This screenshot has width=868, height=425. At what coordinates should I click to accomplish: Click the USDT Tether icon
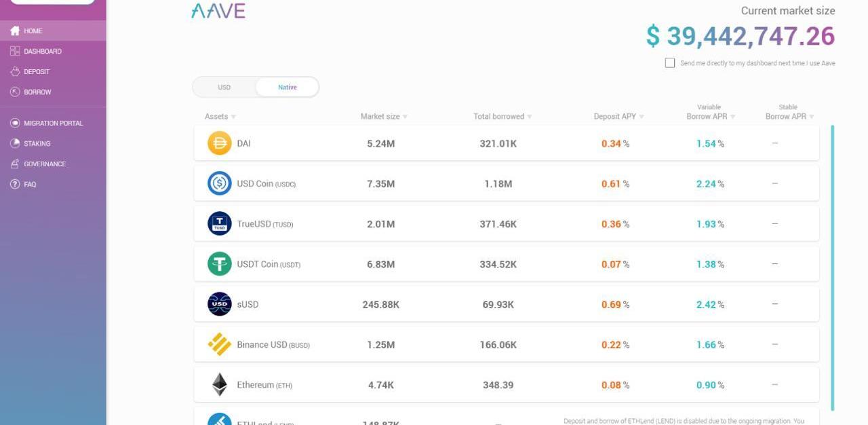pos(219,263)
